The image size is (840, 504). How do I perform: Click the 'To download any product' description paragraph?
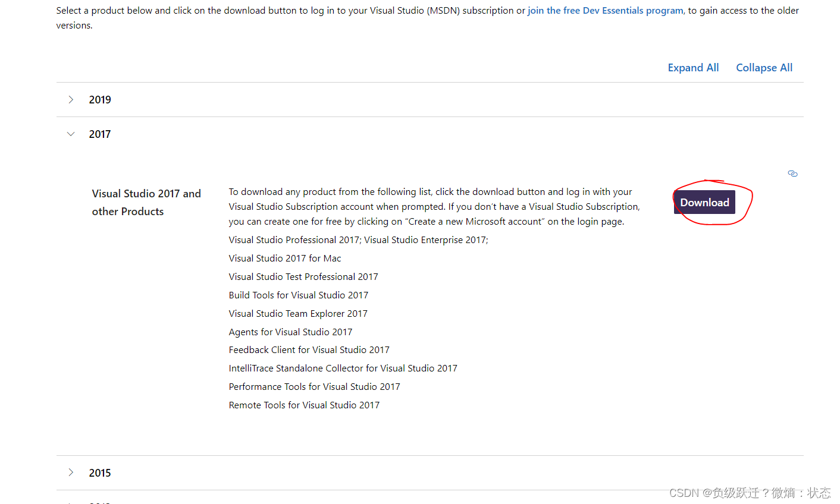[434, 207]
